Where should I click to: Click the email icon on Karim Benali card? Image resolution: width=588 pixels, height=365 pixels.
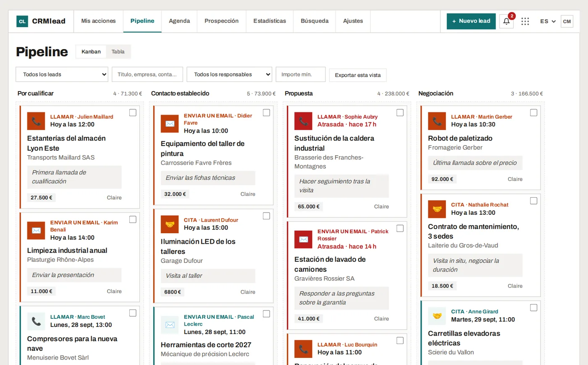[36, 230]
